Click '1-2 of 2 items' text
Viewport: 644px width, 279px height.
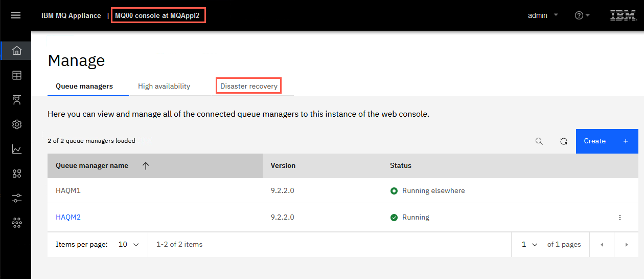[x=179, y=245]
